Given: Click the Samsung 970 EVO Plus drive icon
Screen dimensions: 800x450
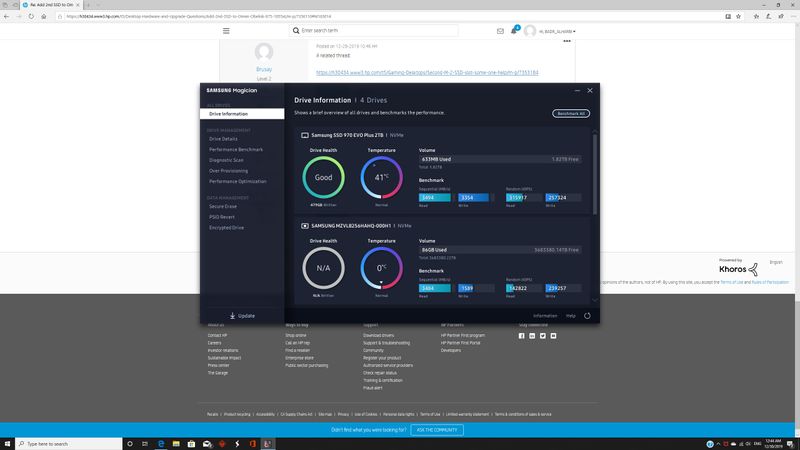Looking at the screenshot, I should [x=304, y=134].
